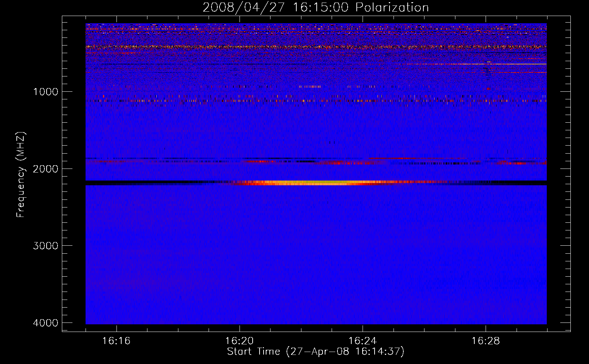Click the black gap band below 2000 MHz
Image resolution: width=589 pixels, height=364 pixels.
316,183
